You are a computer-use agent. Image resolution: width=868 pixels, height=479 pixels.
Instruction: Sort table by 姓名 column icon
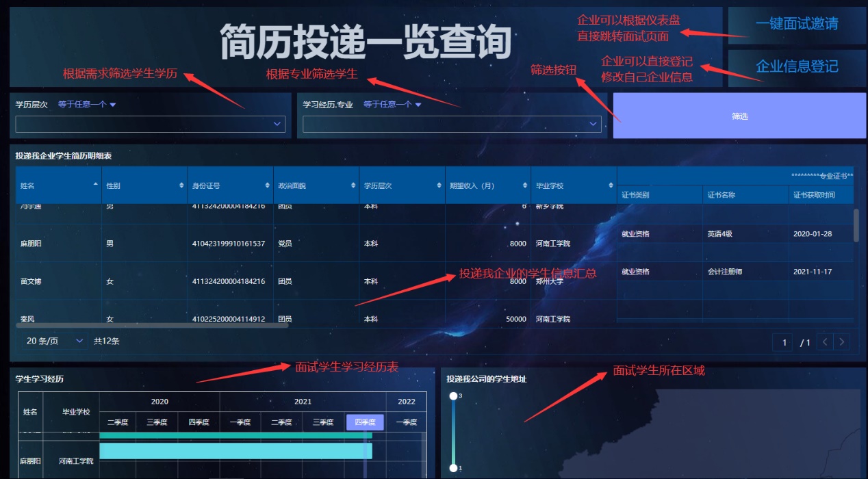click(x=95, y=185)
